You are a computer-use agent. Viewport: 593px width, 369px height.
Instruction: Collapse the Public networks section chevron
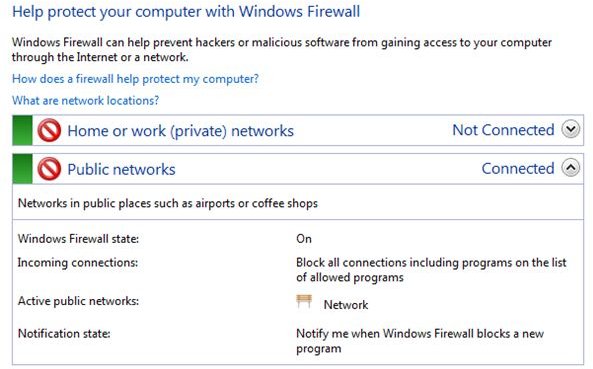pyautogui.click(x=571, y=168)
